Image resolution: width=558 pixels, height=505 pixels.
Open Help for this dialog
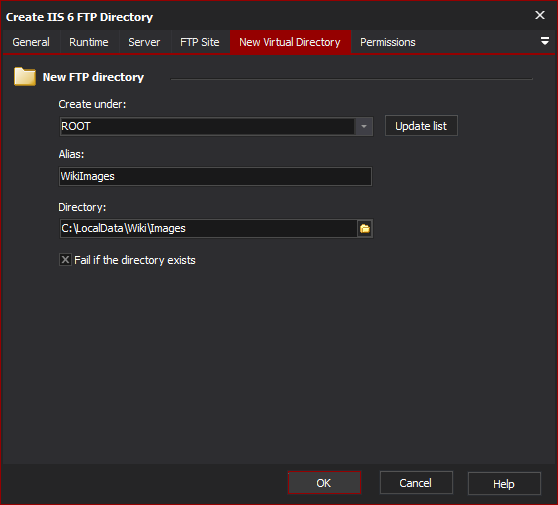504,484
